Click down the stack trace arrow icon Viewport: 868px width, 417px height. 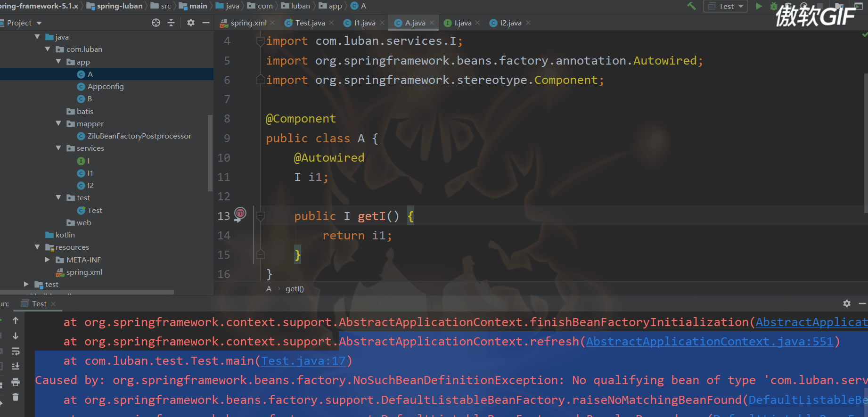click(16, 336)
